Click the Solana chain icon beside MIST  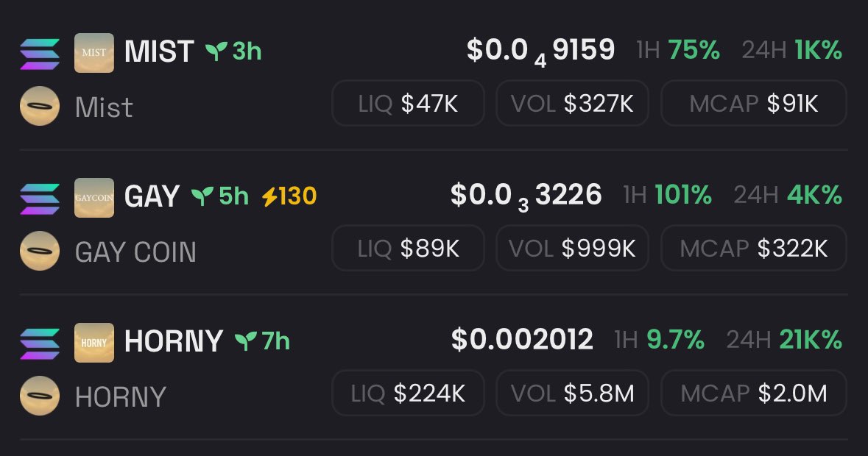point(40,54)
